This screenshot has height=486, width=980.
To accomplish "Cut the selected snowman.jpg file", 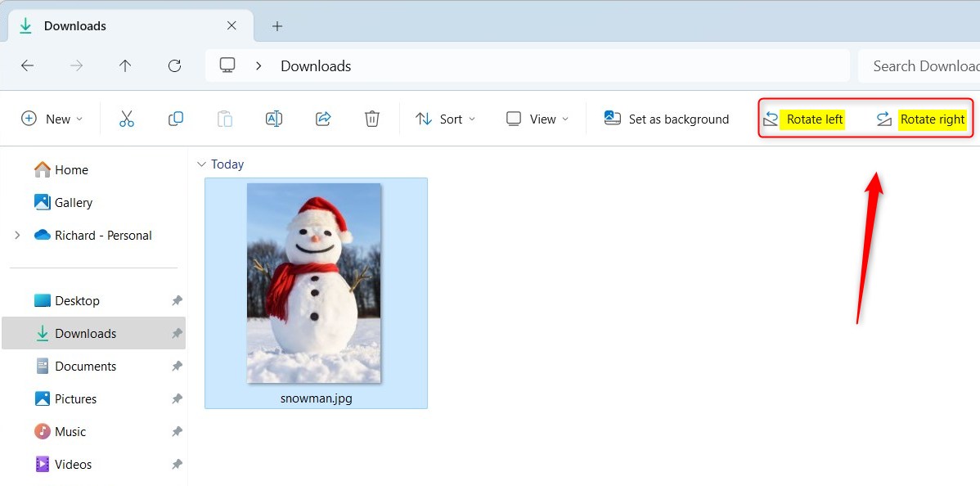I will point(127,119).
